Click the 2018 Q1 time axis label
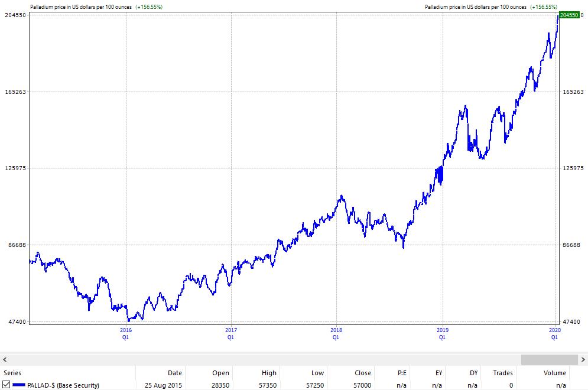The height and width of the screenshot is (390, 588). coord(336,333)
